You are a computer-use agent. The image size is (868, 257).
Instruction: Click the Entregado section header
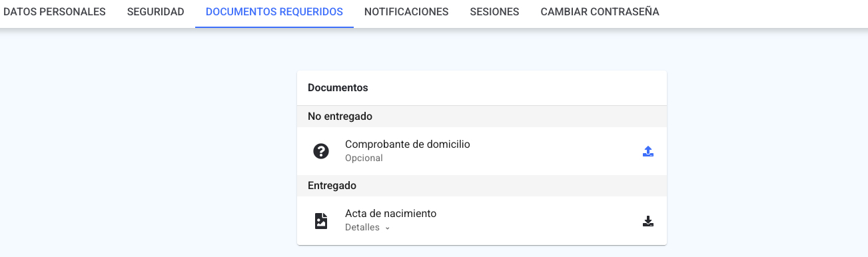pyautogui.click(x=482, y=186)
